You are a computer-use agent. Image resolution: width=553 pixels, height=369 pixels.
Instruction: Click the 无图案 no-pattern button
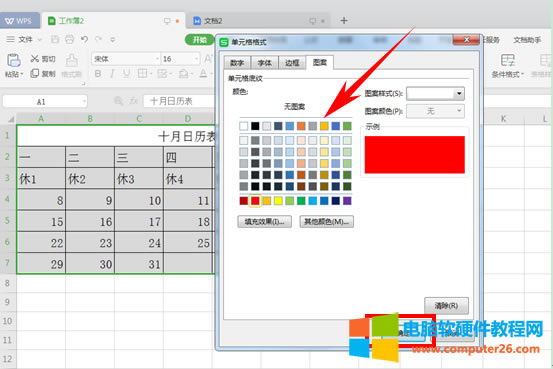(294, 107)
